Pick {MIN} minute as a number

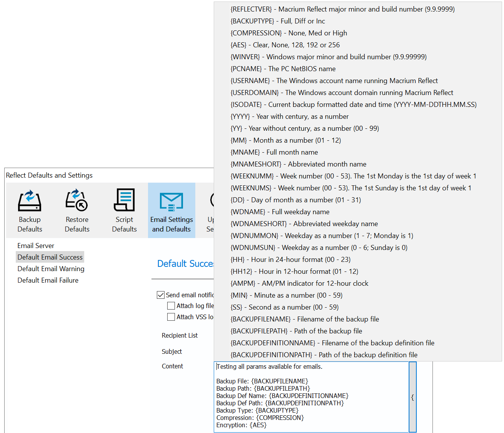pos(358,295)
